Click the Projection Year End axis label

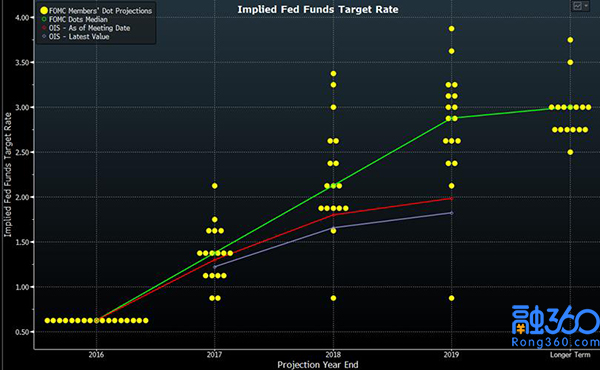(x=318, y=364)
